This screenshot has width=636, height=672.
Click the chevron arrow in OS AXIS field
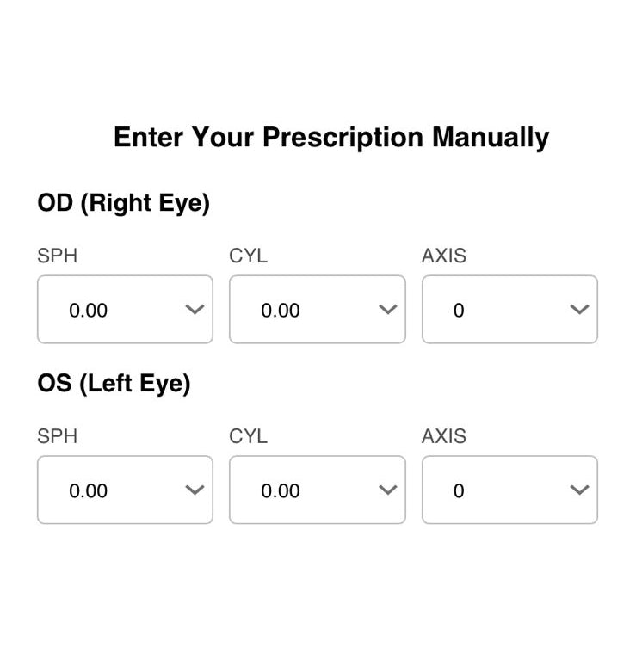coord(579,490)
